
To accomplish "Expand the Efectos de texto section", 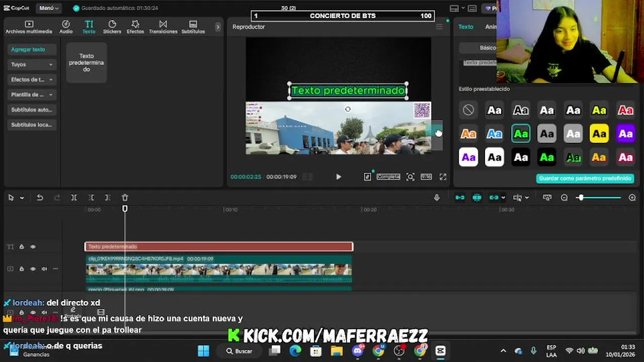I will tap(32, 79).
